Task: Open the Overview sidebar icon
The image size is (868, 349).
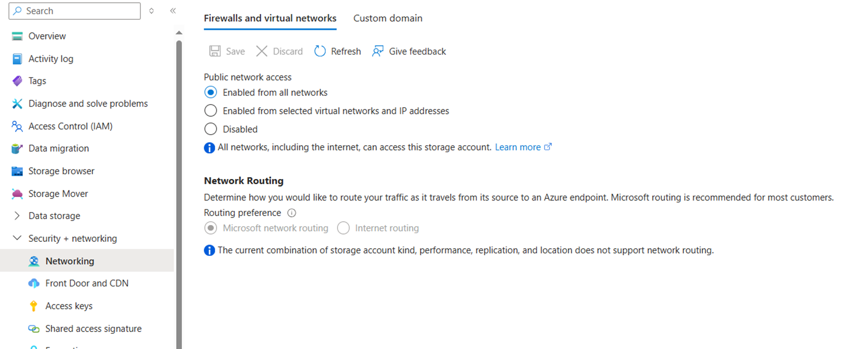Action: click(x=17, y=36)
